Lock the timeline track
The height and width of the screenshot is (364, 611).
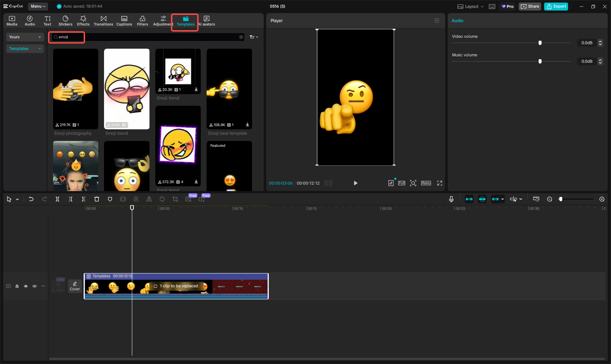(17, 286)
